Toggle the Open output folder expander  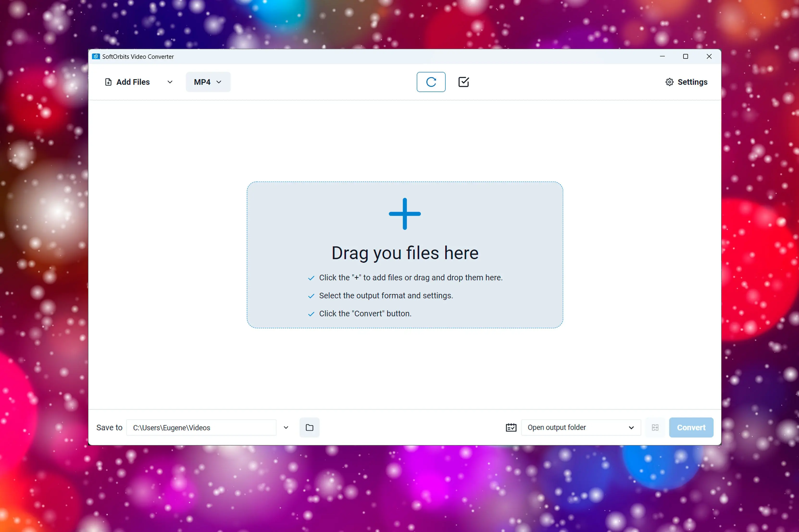pyautogui.click(x=631, y=427)
